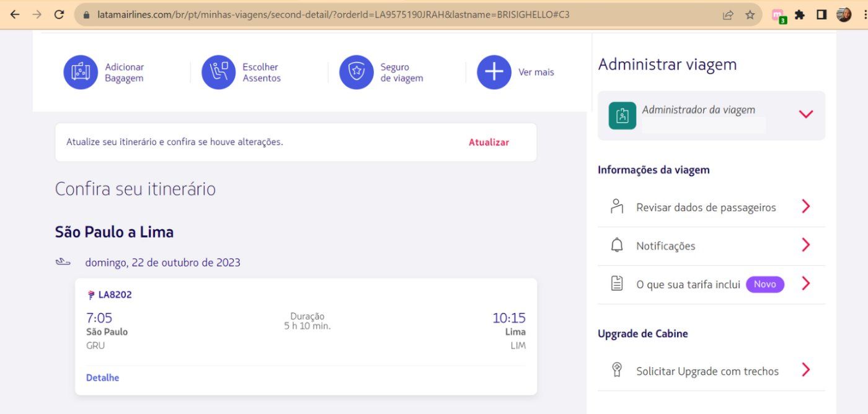868x414 pixels.
Task: Click the flight number LA8202
Action: coord(115,295)
